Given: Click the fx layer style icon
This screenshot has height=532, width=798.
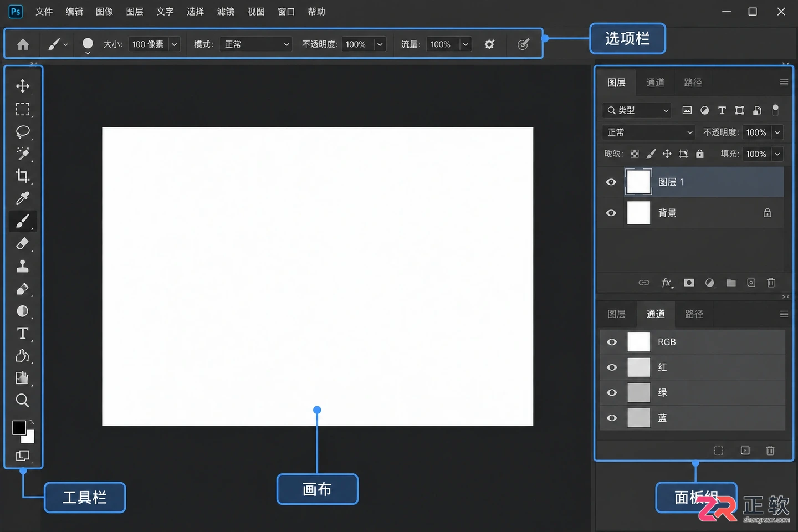Looking at the screenshot, I should click(667, 283).
